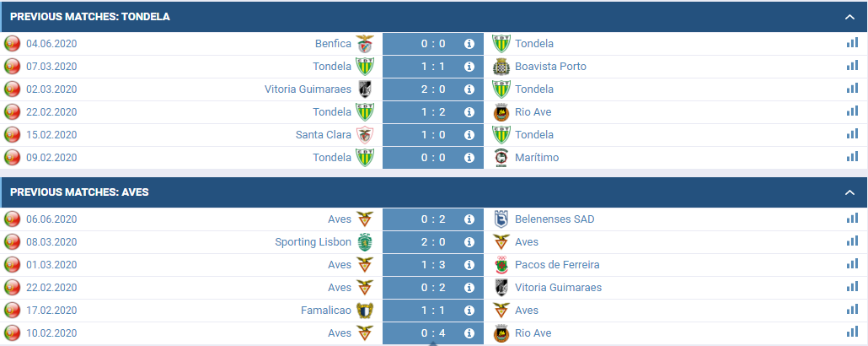Click the 22.02.2020 date of Aves vs Vitoria Guimaraes
868x346 pixels.
point(51,288)
